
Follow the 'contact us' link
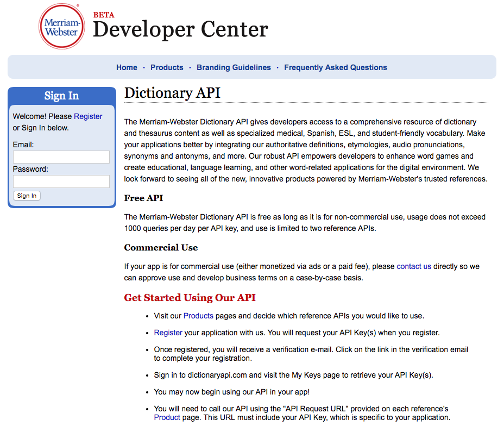coord(414,266)
